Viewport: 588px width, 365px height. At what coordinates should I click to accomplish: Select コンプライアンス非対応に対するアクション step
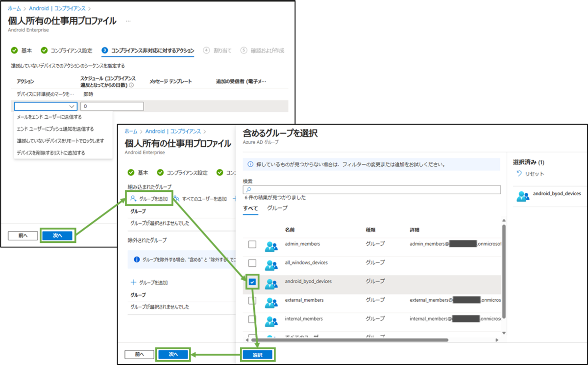coord(148,51)
